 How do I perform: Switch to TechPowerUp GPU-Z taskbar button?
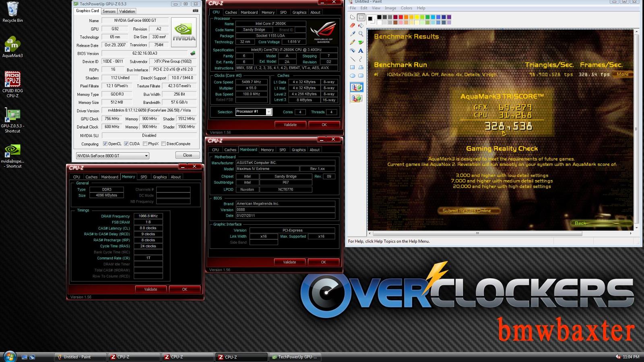pos(295,357)
